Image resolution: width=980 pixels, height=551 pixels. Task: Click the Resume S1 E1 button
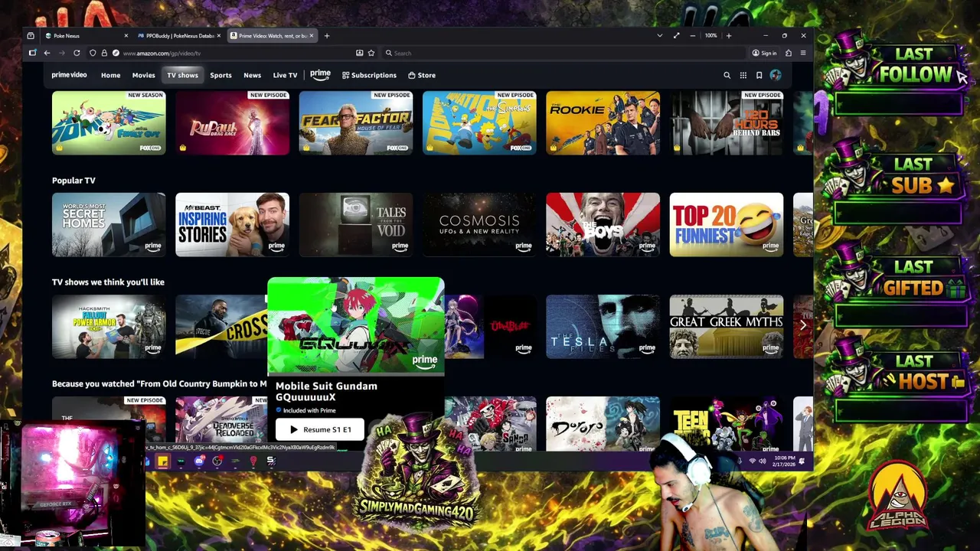pos(319,429)
